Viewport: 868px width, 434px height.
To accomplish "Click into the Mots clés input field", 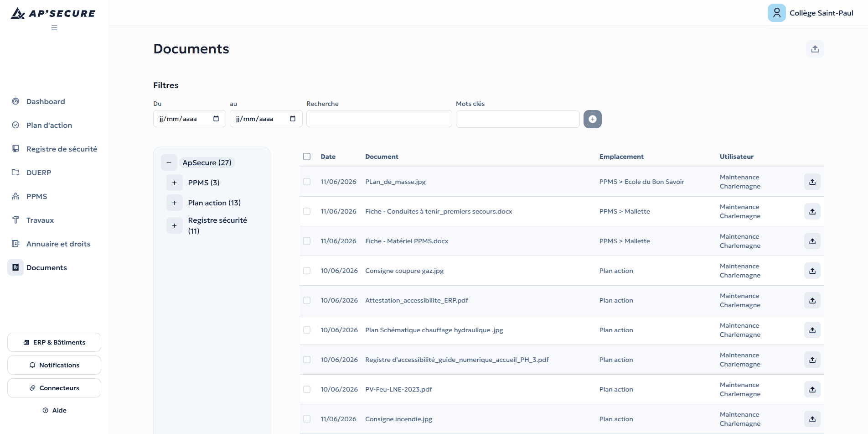I will click(518, 119).
